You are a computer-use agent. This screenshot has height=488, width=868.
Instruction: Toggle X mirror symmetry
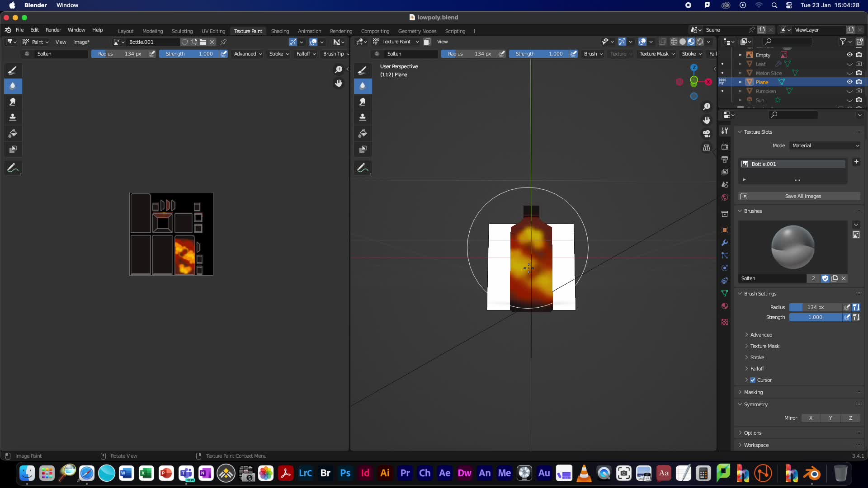point(811,418)
